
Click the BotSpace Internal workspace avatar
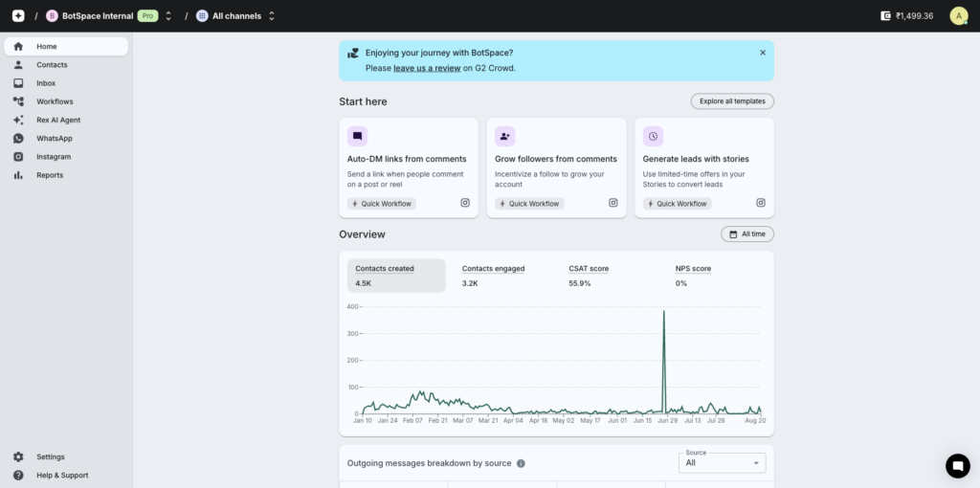tap(52, 16)
